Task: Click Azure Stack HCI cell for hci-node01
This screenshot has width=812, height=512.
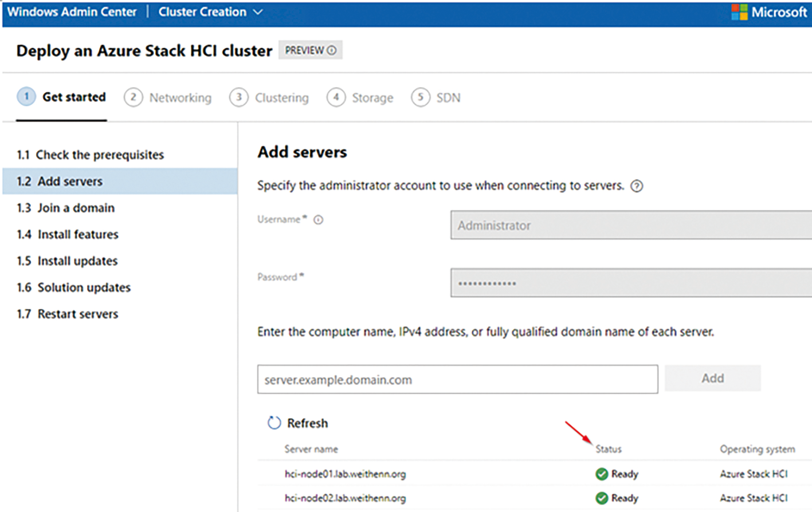Action: pyautogui.click(x=754, y=474)
